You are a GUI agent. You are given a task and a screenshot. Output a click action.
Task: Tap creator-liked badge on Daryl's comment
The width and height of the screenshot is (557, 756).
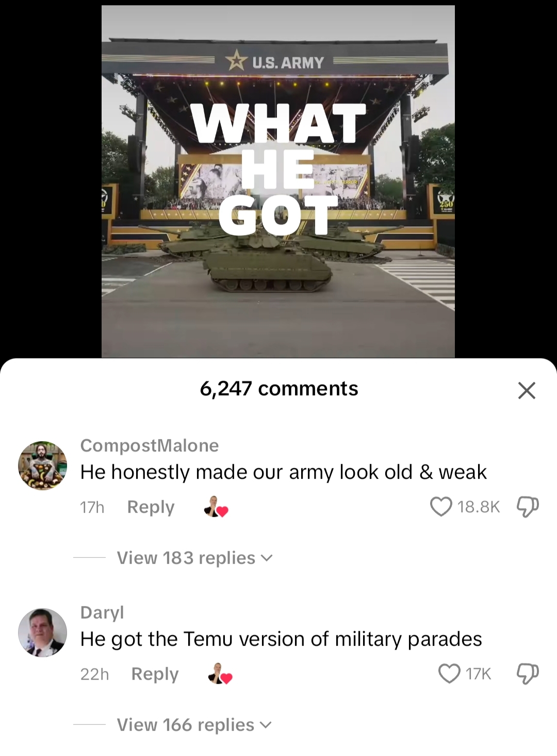click(x=220, y=674)
